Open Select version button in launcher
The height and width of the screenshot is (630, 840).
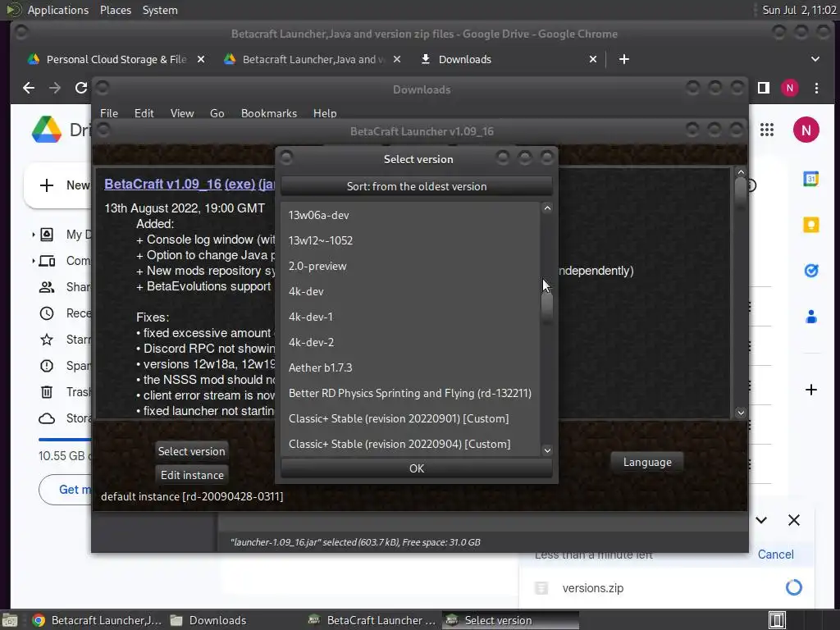click(191, 451)
